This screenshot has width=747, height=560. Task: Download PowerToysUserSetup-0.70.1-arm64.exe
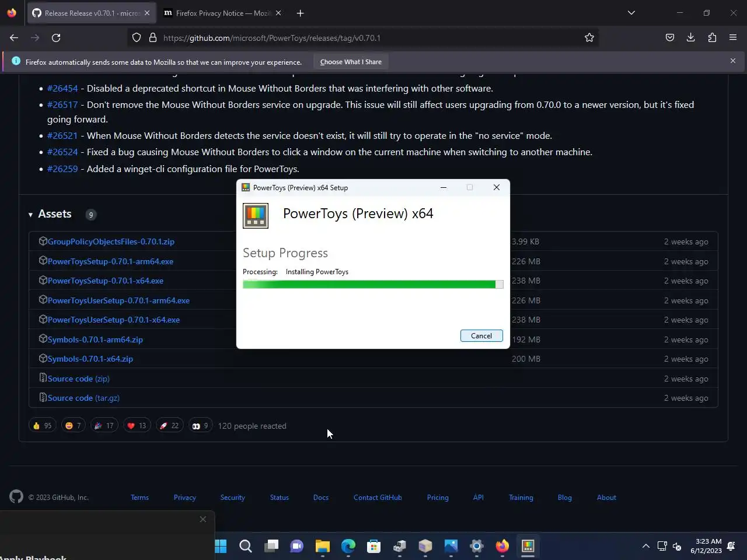pyautogui.click(x=118, y=300)
